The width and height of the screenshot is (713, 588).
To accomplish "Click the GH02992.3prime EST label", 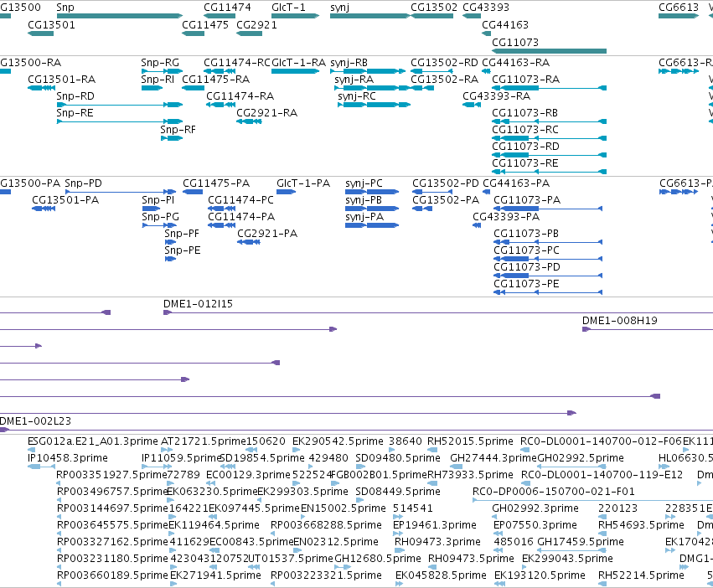I will click(x=535, y=508).
